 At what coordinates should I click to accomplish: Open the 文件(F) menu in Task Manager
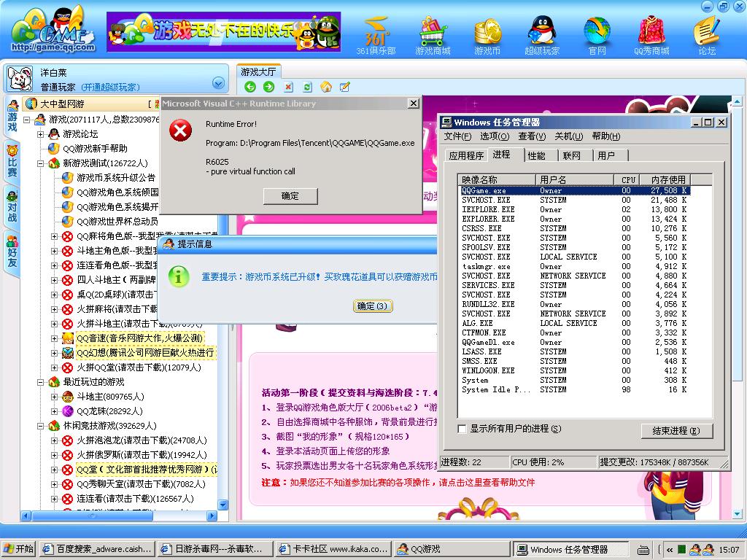tap(458, 136)
